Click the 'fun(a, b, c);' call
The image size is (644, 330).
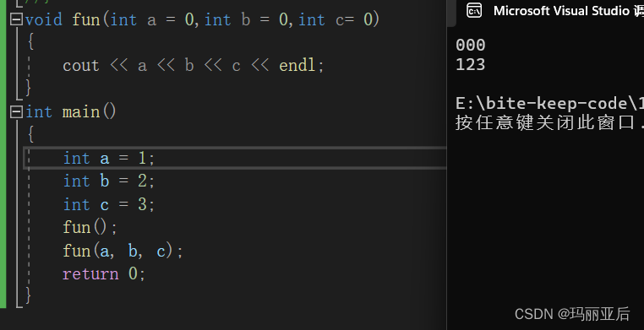click(123, 251)
